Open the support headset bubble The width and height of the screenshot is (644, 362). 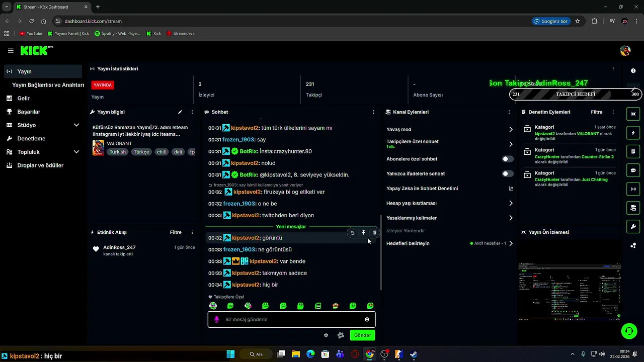point(628,331)
